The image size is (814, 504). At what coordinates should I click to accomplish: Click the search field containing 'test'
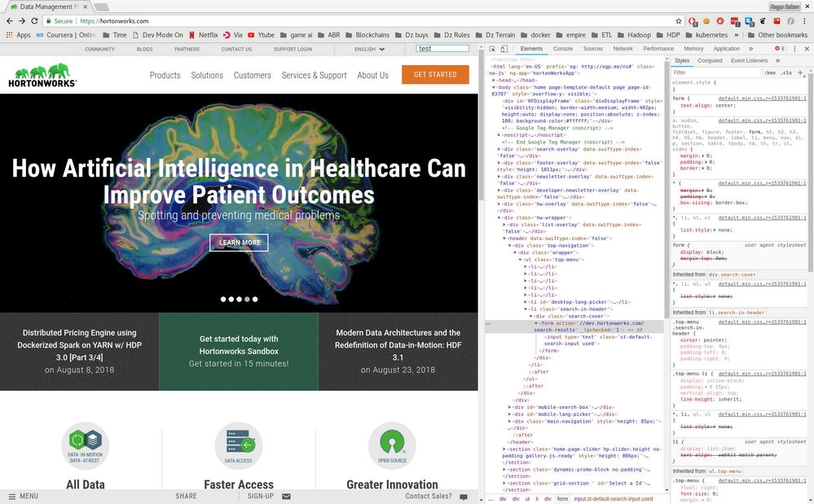(x=442, y=49)
